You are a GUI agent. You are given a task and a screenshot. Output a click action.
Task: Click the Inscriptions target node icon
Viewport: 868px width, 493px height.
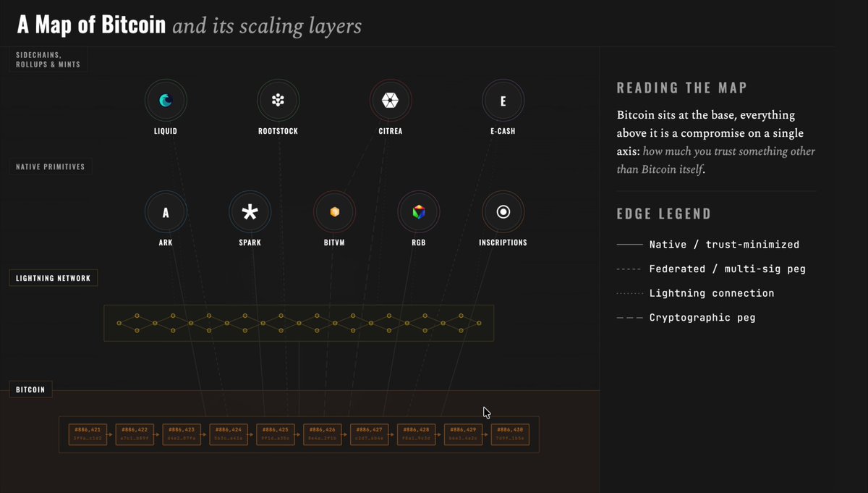point(503,212)
